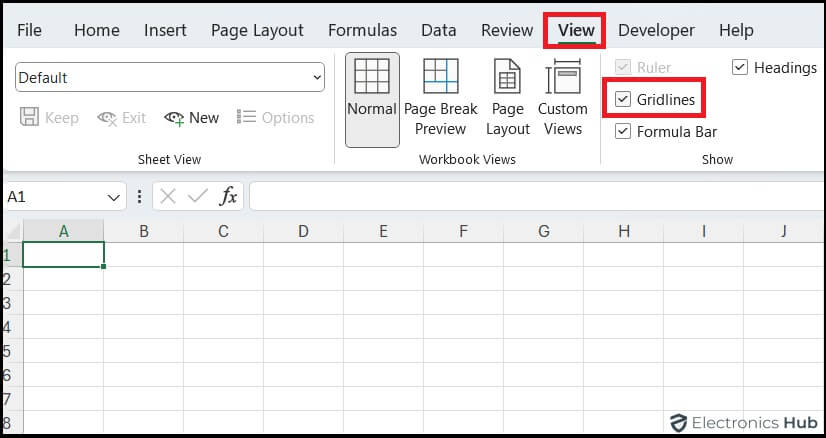Open the Name Box dropdown arrow
This screenshot has width=826, height=438.
pyautogui.click(x=115, y=196)
